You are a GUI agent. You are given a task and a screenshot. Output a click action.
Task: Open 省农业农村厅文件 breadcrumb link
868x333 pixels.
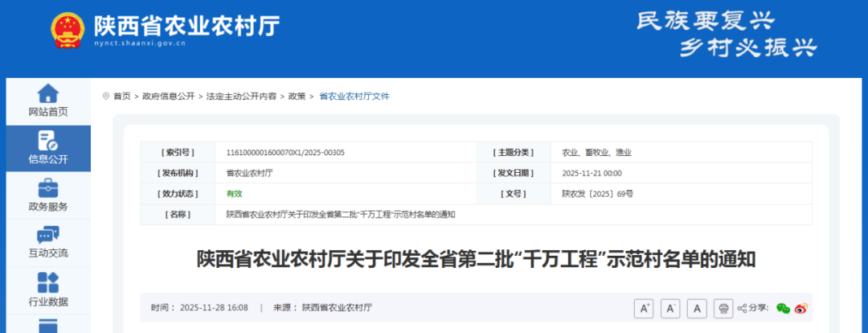pyautogui.click(x=354, y=96)
